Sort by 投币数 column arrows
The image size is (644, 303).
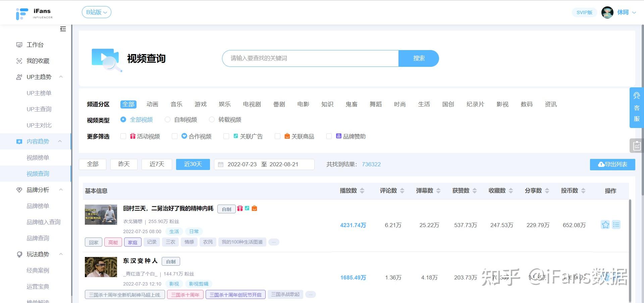pyautogui.click(x=583, y=191)
